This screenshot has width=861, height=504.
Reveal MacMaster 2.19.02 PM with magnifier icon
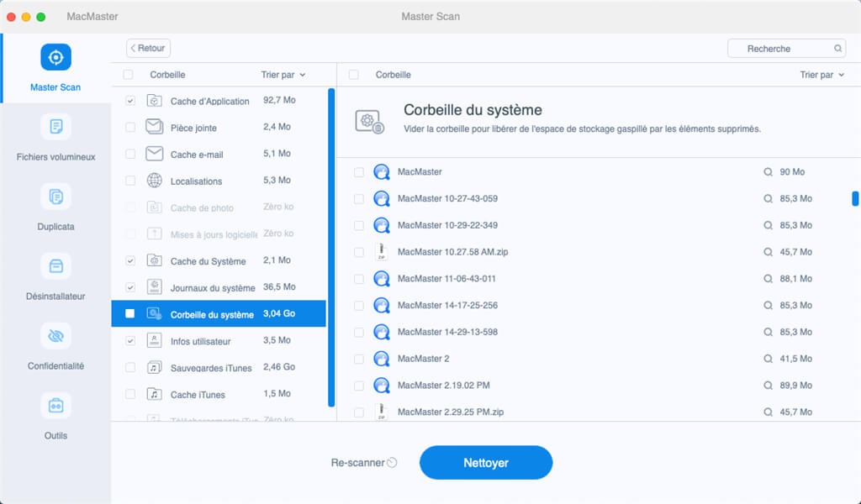(769, 386)
